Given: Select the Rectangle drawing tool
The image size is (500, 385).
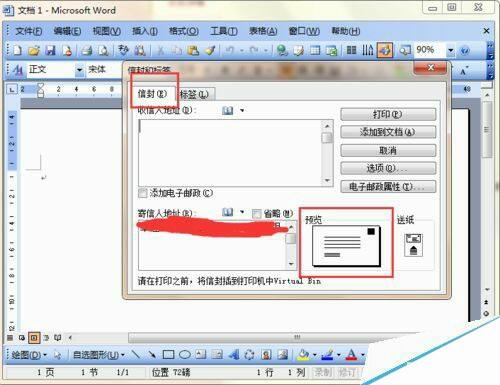Looking at the screenshot, I should 168,354.
